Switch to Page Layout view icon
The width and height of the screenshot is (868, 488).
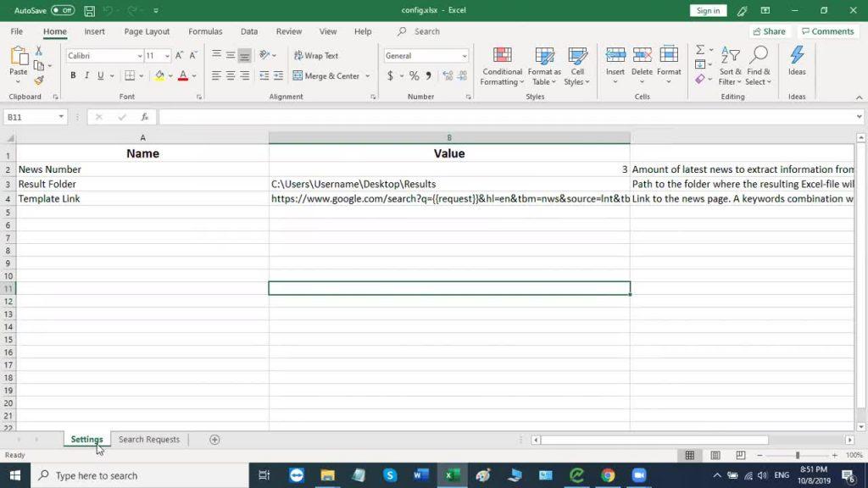715,455
